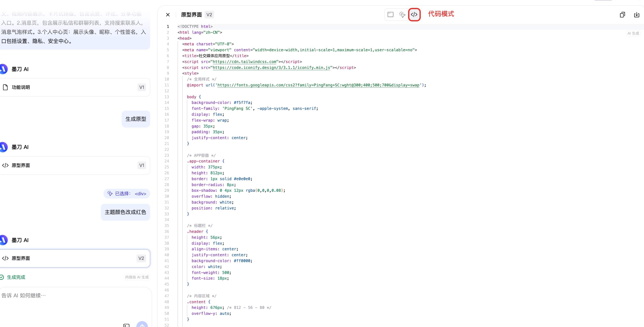The height and width of the screenshot is (327, 644).
Task: Click the font-family 'PingFang SC' line
Action: pos(255,109)
